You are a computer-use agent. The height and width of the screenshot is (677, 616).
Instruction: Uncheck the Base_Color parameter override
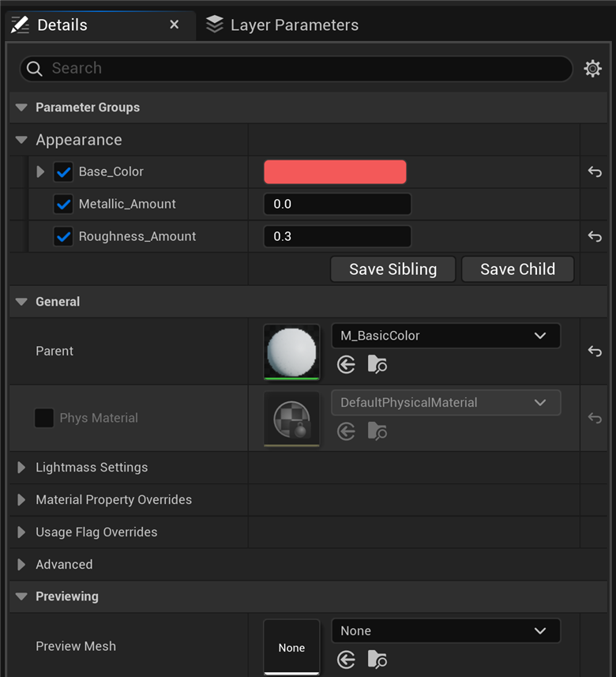[x=63, y=172]
